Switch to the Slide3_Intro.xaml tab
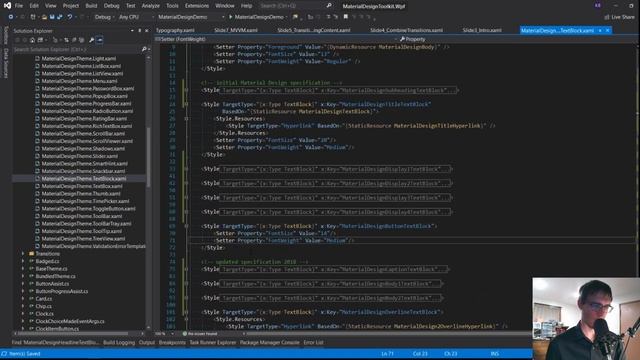The image size is (640, 360). (482, 30)
